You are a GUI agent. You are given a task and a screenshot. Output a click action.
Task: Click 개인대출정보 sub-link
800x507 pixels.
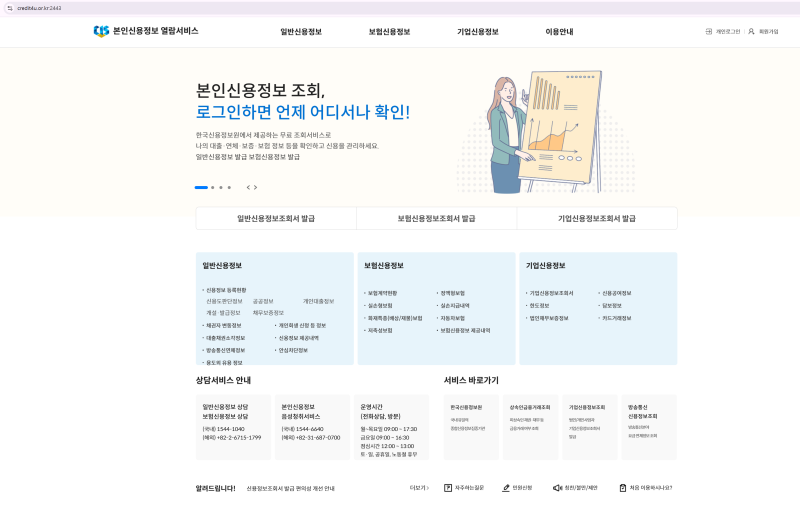coord(318,301)
